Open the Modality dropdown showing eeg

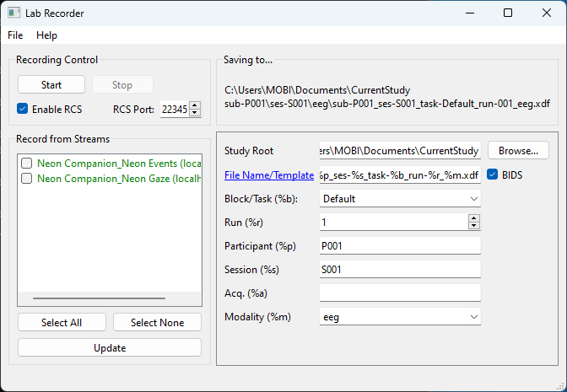tap(400, 317)
